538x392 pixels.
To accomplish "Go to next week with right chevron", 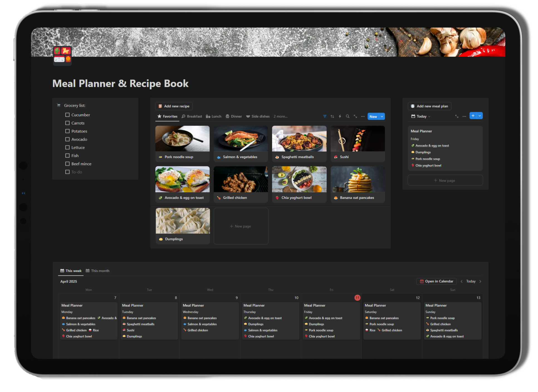I will coord(480,281).
